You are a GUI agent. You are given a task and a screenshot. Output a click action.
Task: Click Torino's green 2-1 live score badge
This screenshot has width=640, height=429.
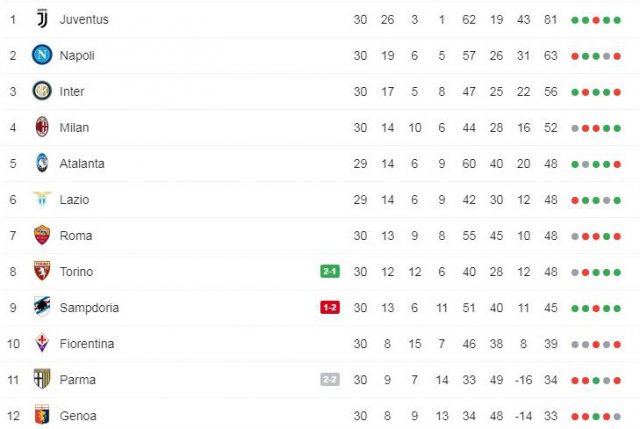coord(330,271)
